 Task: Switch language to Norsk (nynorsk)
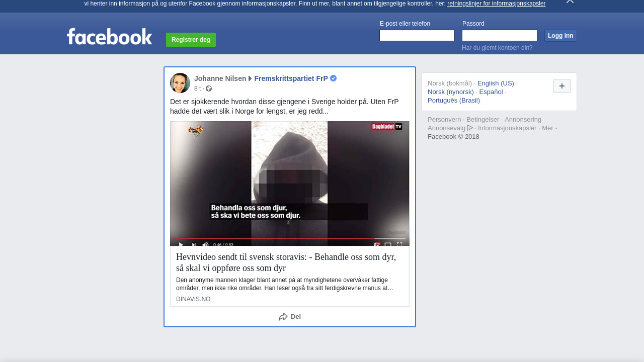click(451, 92)
